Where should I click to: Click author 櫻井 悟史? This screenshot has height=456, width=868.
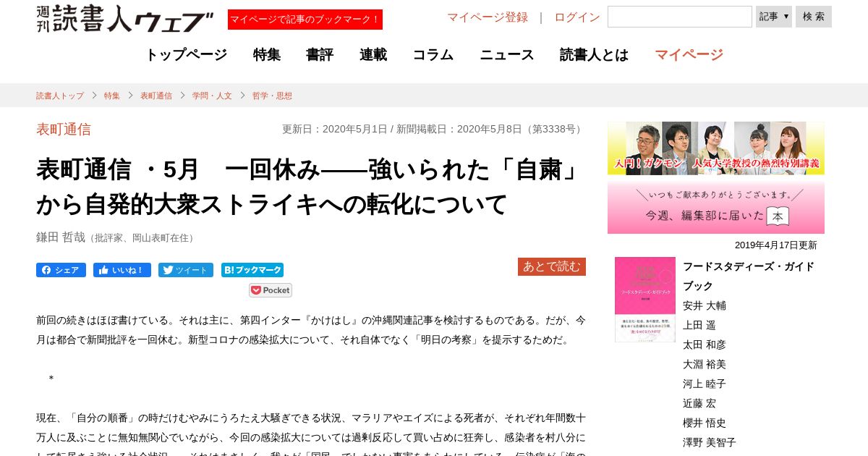point(705,423)
